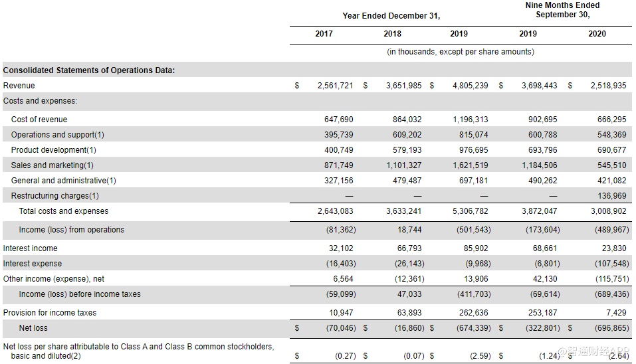This screenshot has width=636, height=364.
Task: Click Income (loss) from operations label
Action: 72,230
